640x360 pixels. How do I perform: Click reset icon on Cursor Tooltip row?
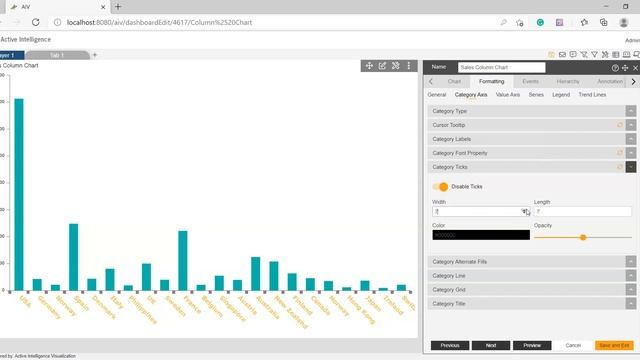[620, 125]
